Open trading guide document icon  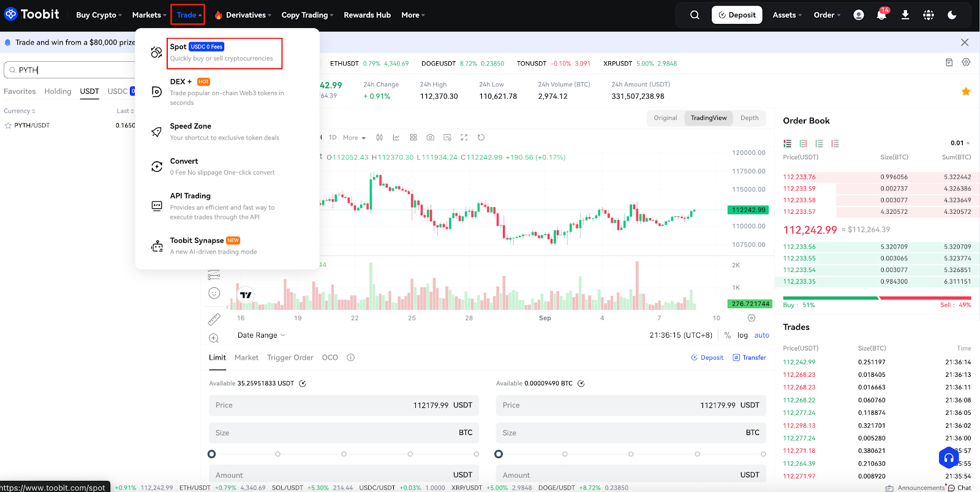click(949, 62)
